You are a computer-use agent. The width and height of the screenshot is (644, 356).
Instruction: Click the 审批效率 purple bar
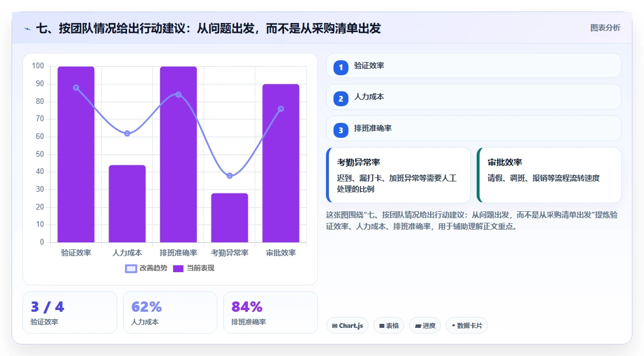[281, 163]
